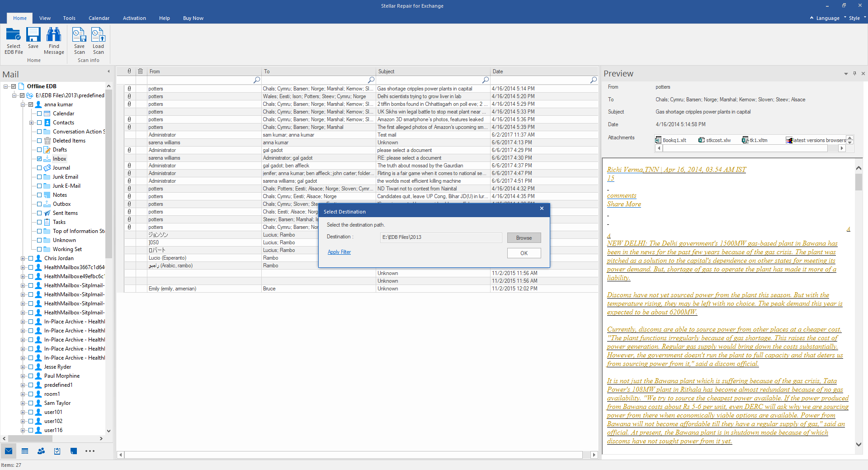This screenshot has height=470, width=868.
Task: Switch to Mail view icon in bottom bar
Action: pyautogui.click(x=9, y=451)
